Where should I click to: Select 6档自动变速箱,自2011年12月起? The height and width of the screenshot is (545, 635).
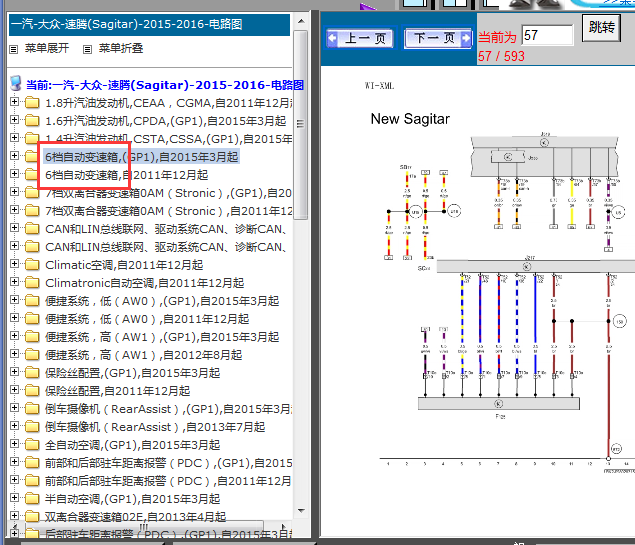click(x=126, y=175)
